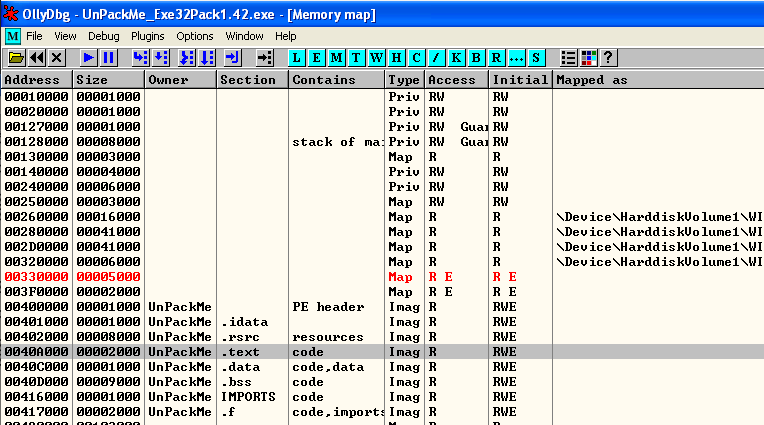Viewport: 764px width, 425px height.
Task: Click the Trace into toolbar icon
Action: (187, 58)
